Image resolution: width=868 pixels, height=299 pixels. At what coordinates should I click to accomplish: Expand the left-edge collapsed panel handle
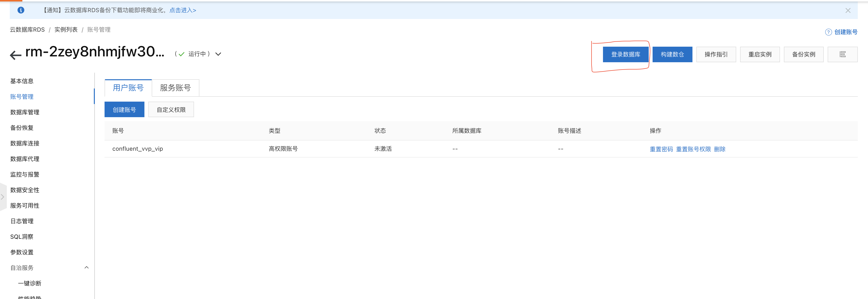[3, 197]
